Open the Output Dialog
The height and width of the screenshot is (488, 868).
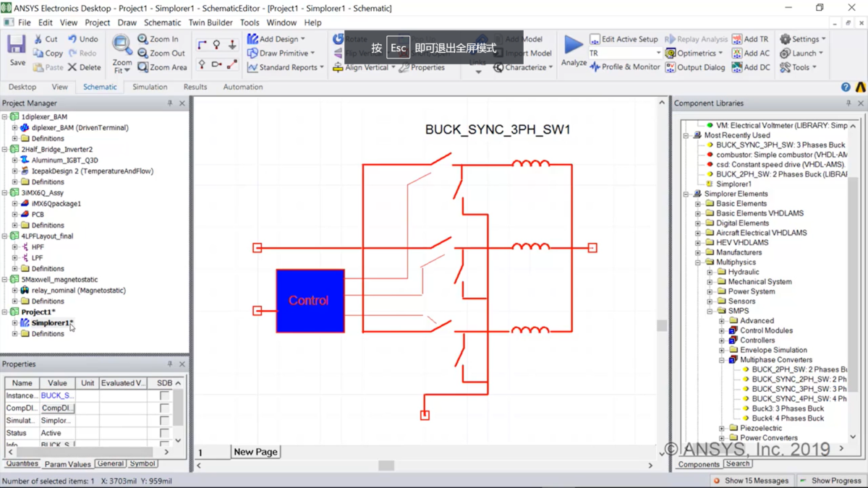[695, 67]
